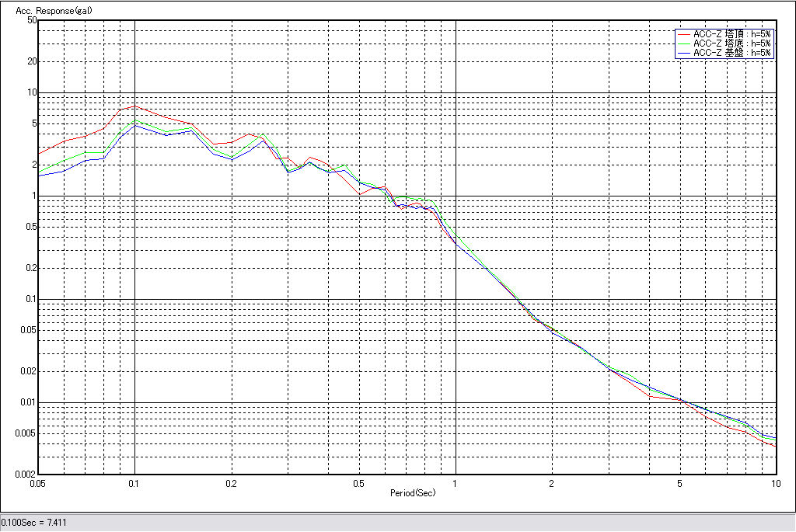
Task: Click the 0.1 label on the period axis
Action: tap(134, 483)
